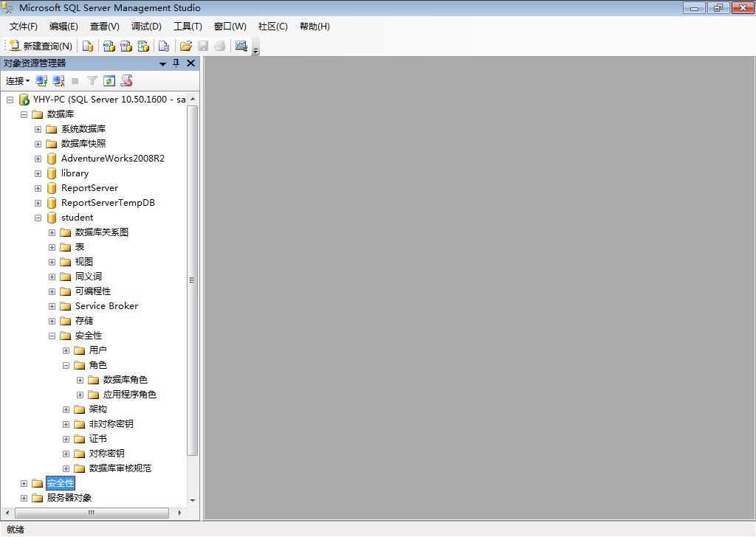The width and height of the screenshot is (756, 537).
Task: Click the SQL Server Compact query icon
Action: [164, 46]
